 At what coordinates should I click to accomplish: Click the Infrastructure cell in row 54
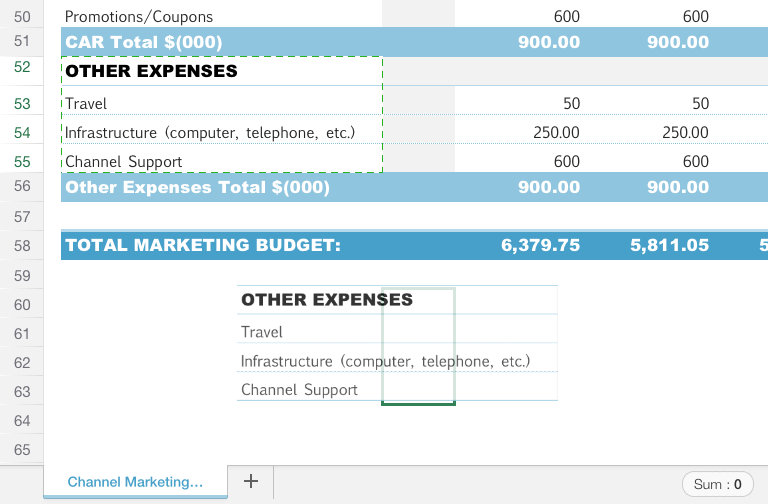(210, 132)
